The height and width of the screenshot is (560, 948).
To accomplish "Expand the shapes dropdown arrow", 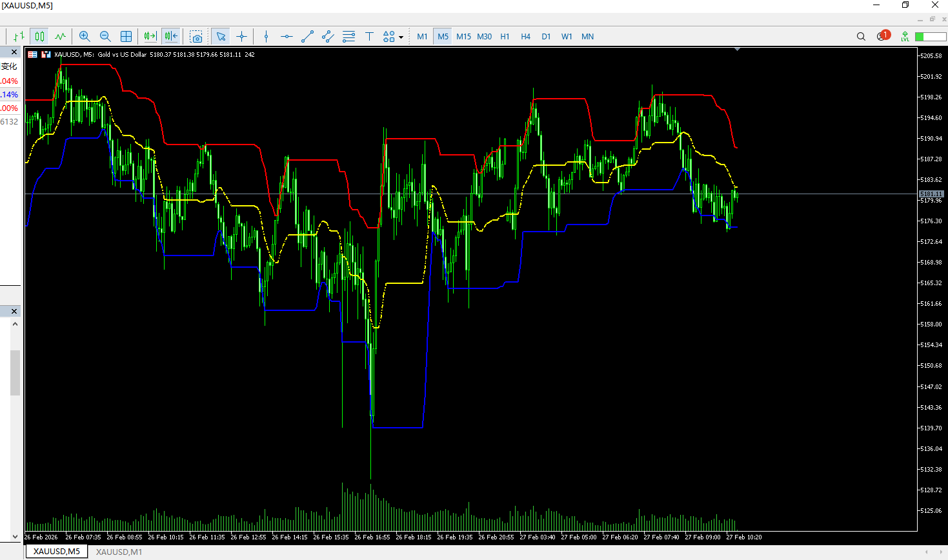I will [401, 37].
